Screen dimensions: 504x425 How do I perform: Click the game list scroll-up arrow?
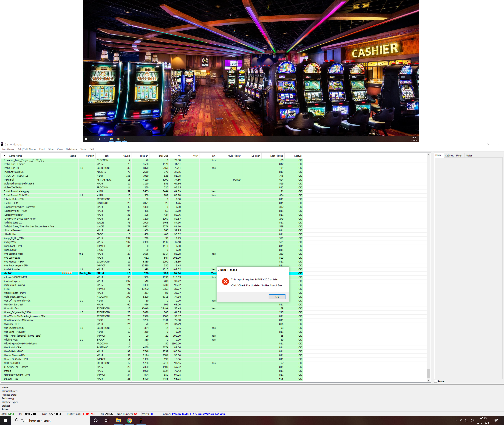tap(429, 155)
